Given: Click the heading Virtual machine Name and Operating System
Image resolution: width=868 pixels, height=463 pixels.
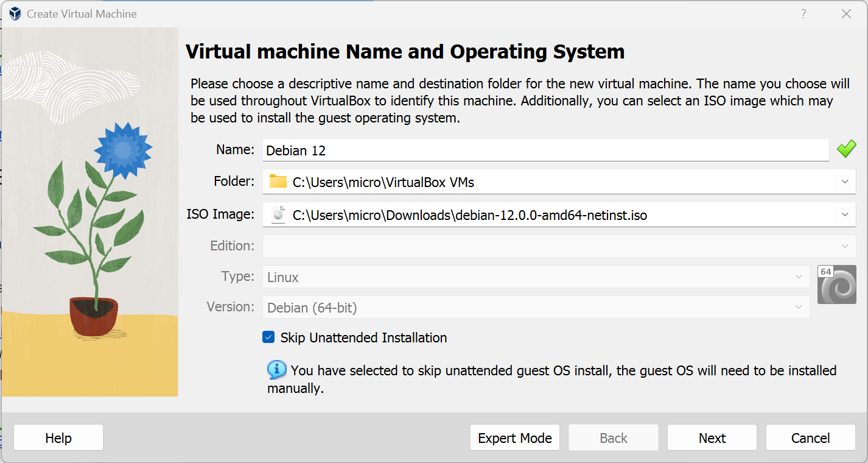Looking at the screenshot, I should point(405,51).
